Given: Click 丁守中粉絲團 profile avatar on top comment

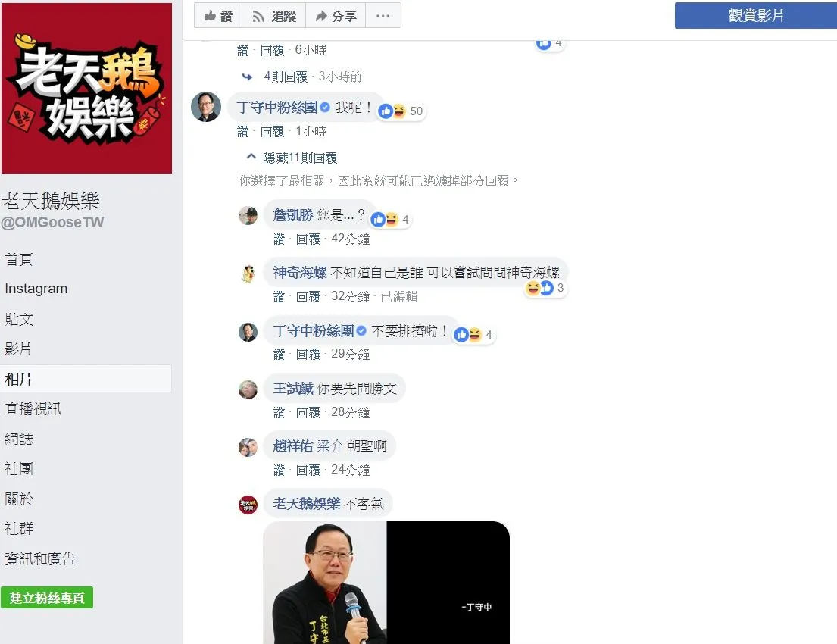Looking at the screenshot, I should 206,107.
